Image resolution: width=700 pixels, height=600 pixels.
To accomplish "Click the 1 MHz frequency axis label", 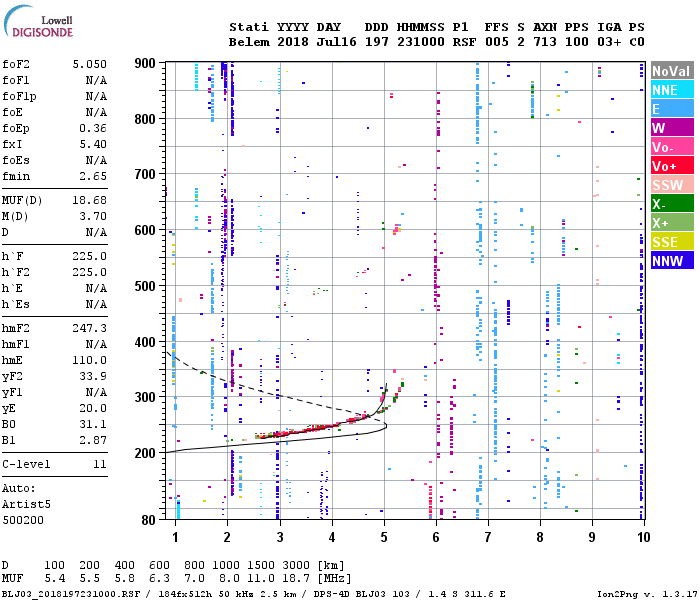I will (x=175, y=537).
